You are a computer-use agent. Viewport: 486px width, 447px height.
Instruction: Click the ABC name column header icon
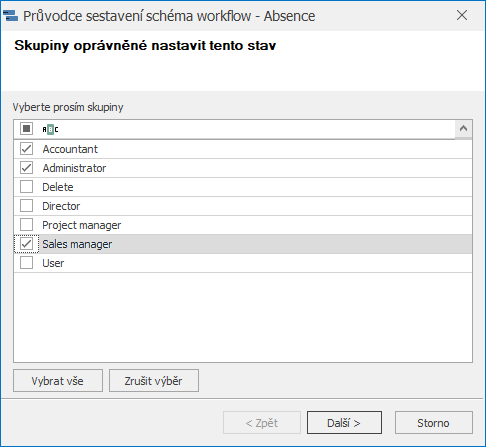click(50, 129)
